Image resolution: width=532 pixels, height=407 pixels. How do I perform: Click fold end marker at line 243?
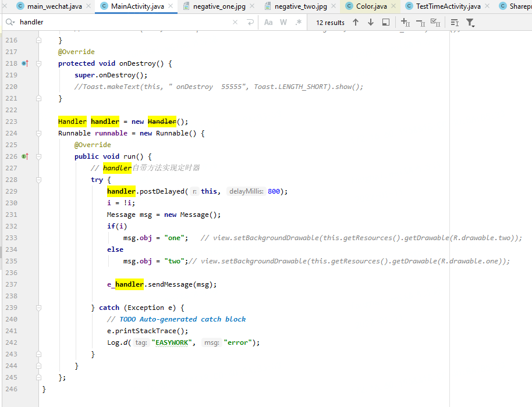click(x=38, y=354)
